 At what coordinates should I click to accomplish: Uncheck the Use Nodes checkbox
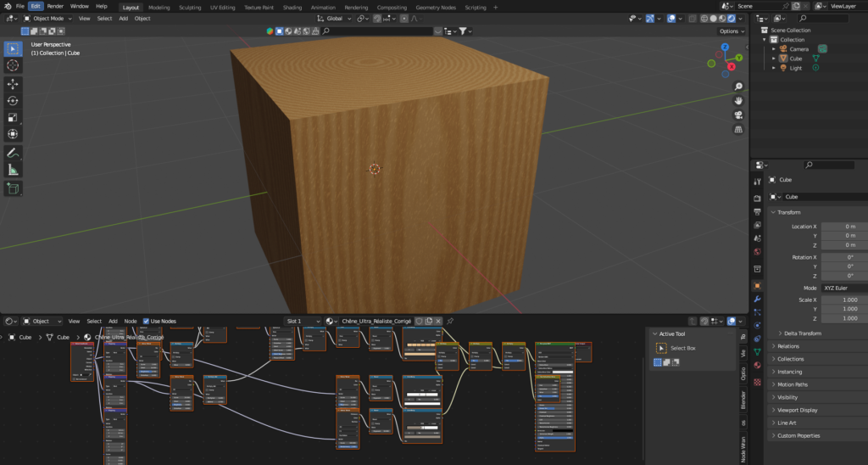point(146,322)
